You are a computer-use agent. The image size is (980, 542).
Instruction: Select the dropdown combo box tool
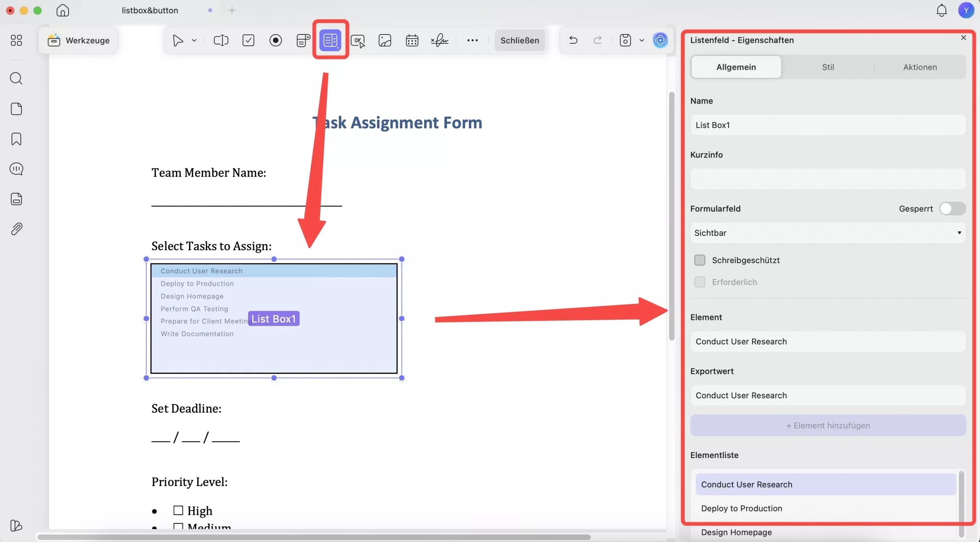click(303, 40)
